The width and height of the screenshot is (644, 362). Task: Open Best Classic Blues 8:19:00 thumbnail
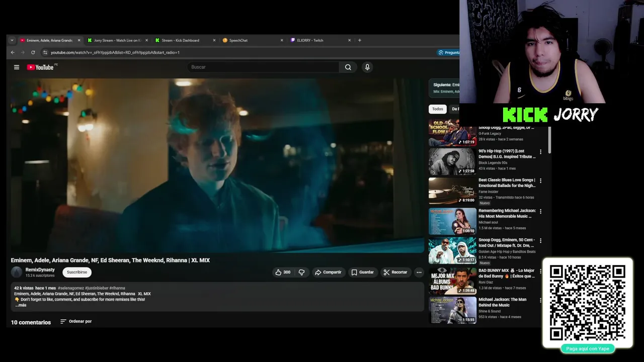click(452, 191)
